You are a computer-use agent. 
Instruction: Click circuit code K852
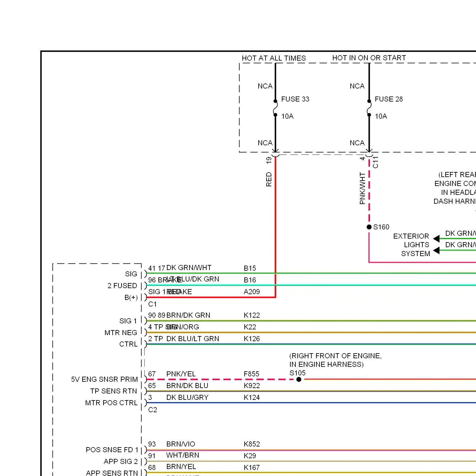[x=252, y=444]
